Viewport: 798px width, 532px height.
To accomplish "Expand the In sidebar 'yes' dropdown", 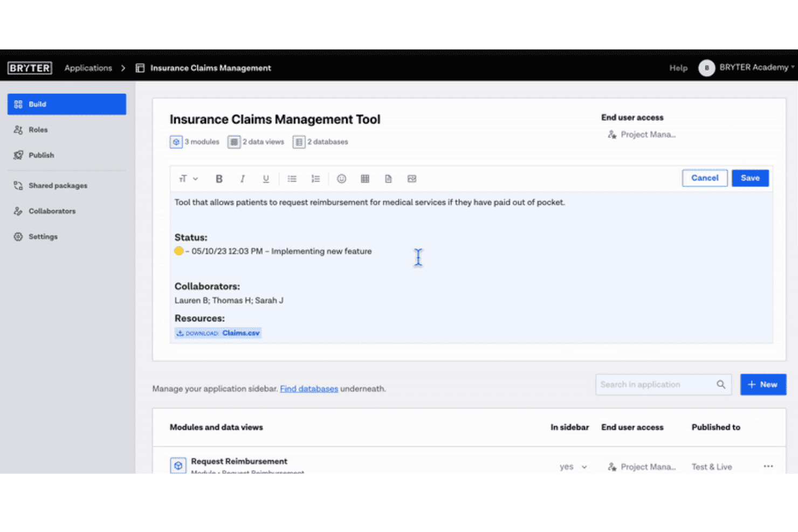I will click(573, 467).
